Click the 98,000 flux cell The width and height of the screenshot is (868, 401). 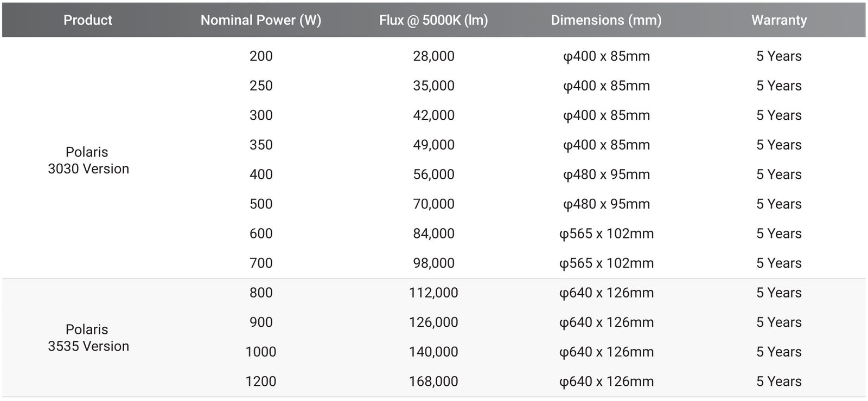[433, 263]
